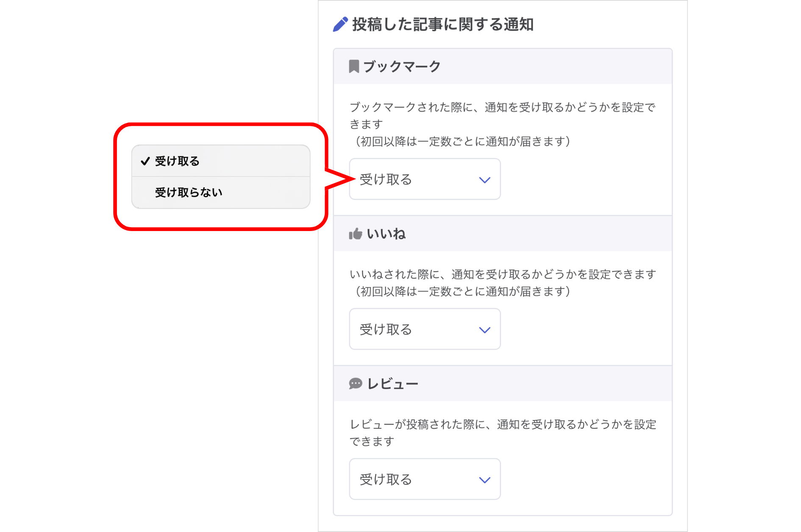Click the ブックマーク section header
The width and height of the screenshot is (801, 532).
(402, 67)
